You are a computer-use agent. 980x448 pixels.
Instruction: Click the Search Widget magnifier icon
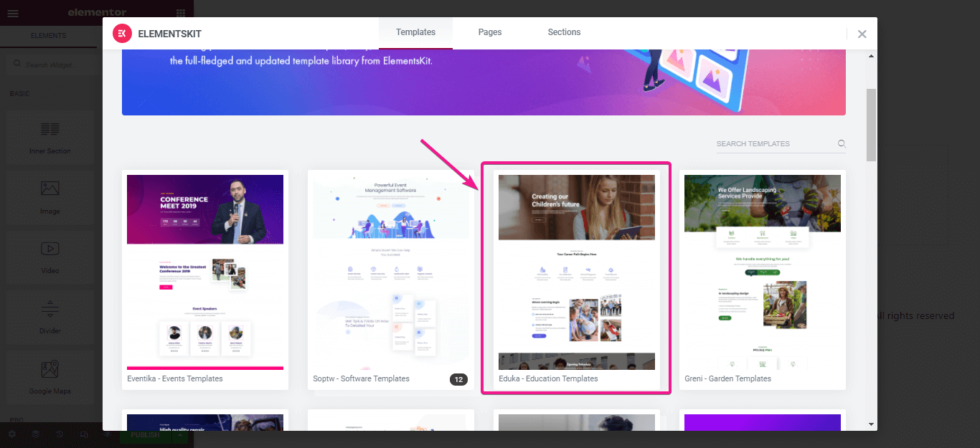tap(17, 65)
